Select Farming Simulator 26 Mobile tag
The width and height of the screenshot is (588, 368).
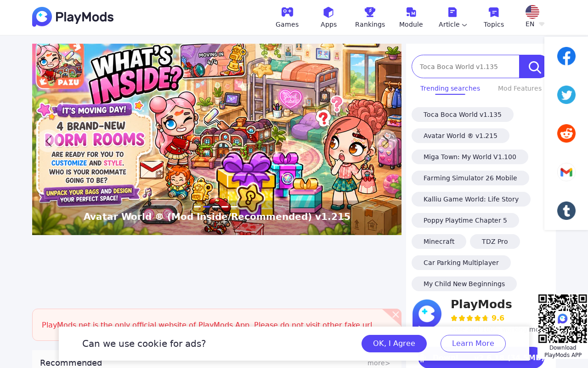[x=470, y=178]
